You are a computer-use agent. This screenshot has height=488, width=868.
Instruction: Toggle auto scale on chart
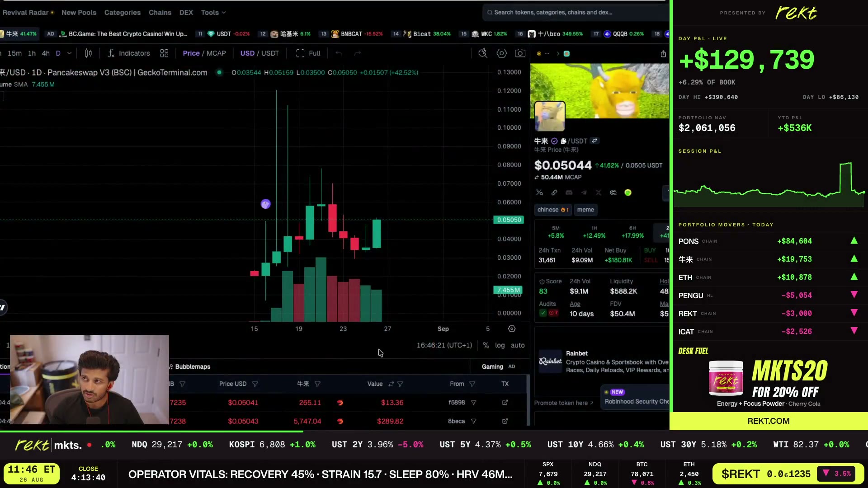[518, 345]
